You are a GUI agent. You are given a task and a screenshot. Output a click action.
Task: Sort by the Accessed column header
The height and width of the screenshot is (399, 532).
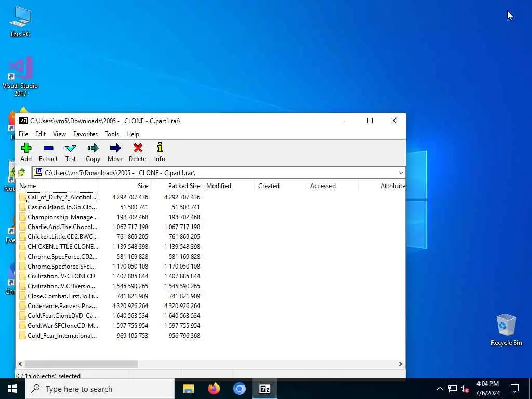332,186
